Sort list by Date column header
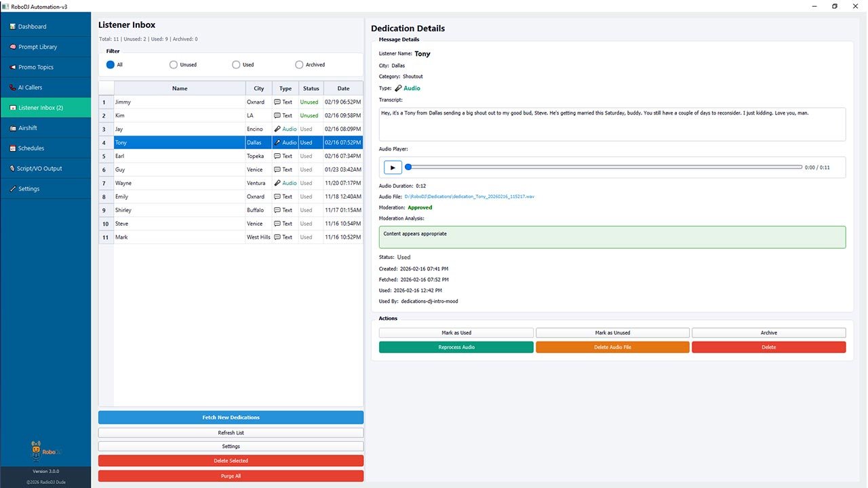The height and width of the screenshot is (488, 868). pyautogui.click(x=343, y=88)
